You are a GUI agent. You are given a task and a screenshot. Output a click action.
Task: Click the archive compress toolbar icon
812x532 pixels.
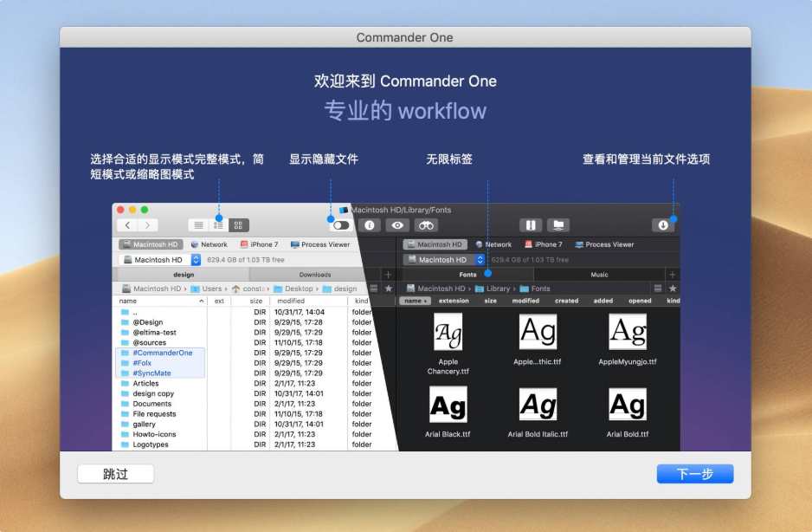coord(531,225)
